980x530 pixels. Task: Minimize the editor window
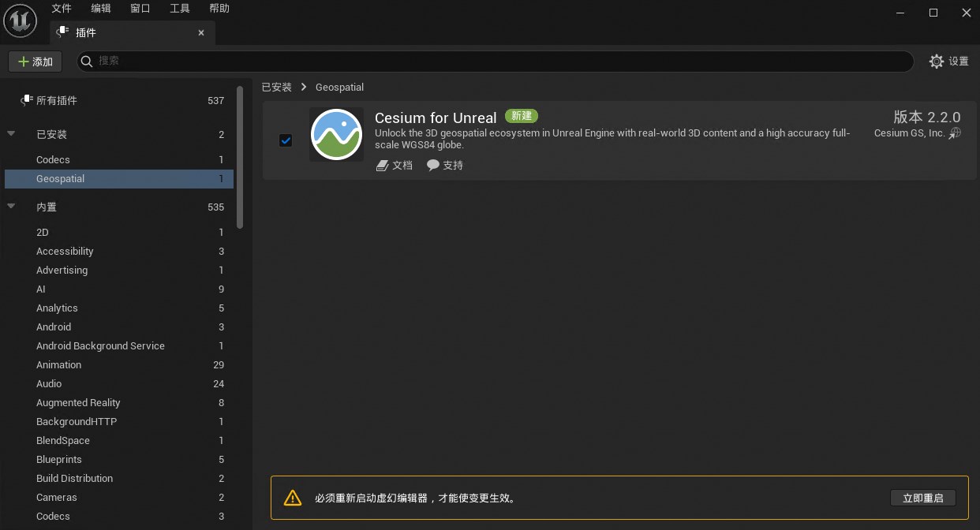pos(901,12)
